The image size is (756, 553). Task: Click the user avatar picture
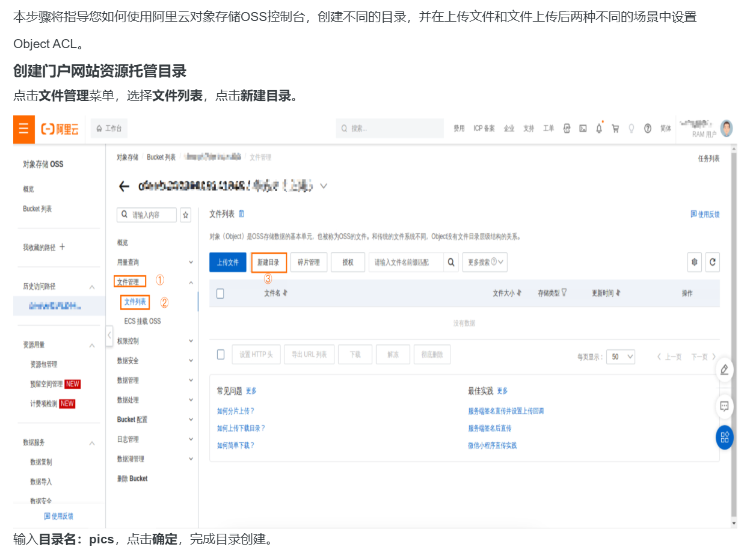click(x=727, y=128)
